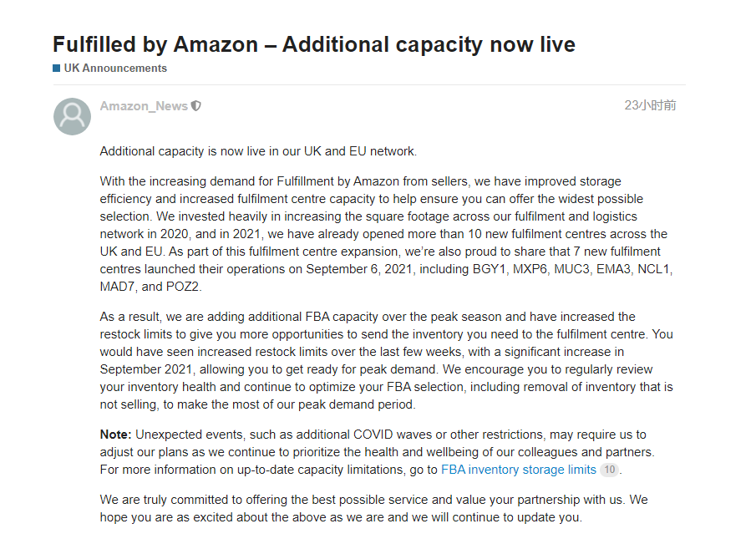Image resolution: width=756 pixels, height=544 pixels.
Task: Click the paragraph starting 'We are truly committed'
Action: coord(373,508)
